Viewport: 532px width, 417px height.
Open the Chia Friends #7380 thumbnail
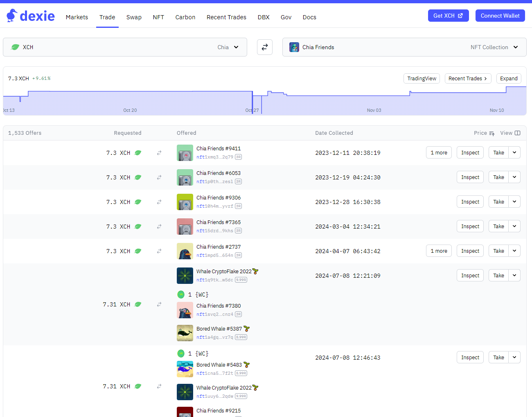[x=185, y=310]
